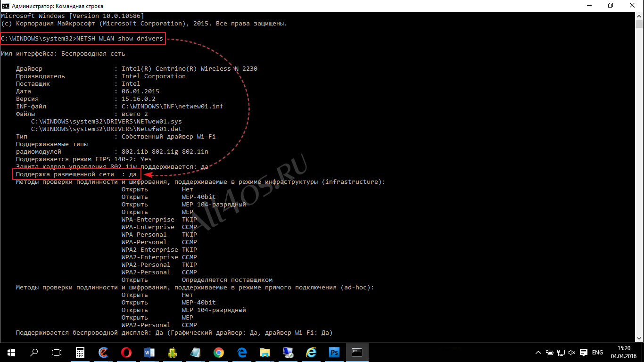Click INF path 'C:\WINDOWS\INF\netwew01.inf'

[x=173, y=107]
